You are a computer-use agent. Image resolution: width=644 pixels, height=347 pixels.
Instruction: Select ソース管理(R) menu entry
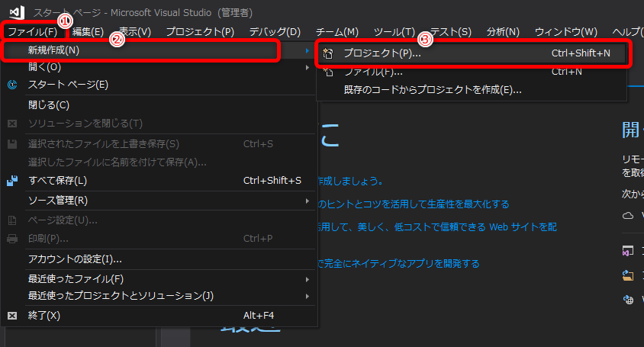159,201
